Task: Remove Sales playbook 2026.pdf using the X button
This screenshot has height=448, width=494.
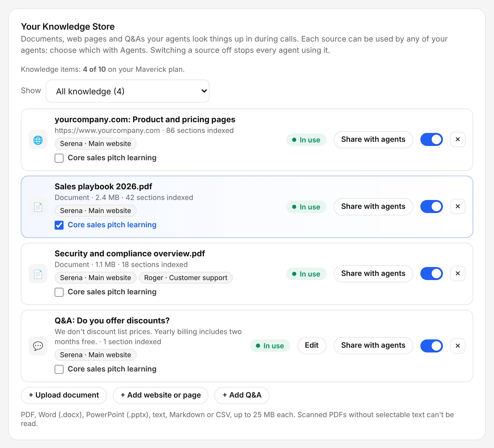Action: coord(458,206)
